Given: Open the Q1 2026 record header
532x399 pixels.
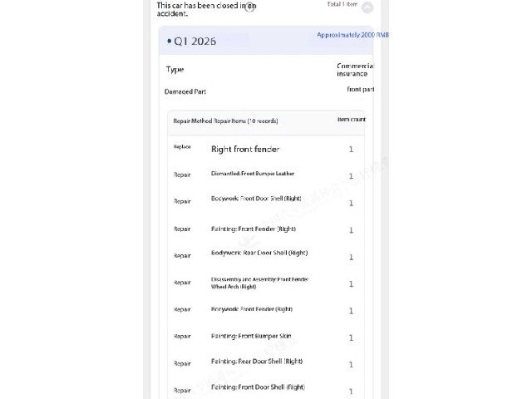Looking at the screenshot, I should (x=266, y=41).
